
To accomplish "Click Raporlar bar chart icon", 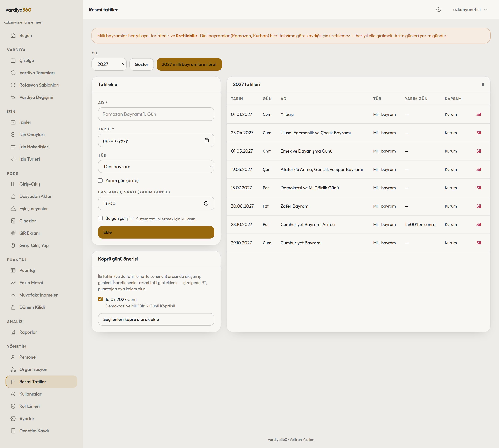I will click(x=13, y=332).
